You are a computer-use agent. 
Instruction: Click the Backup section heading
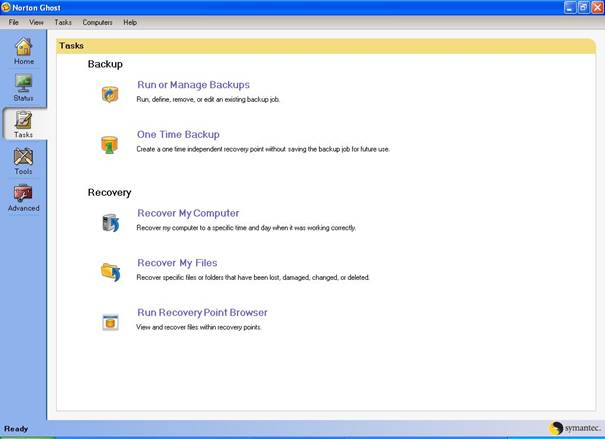pyautogui.click(x=105, y=64)
